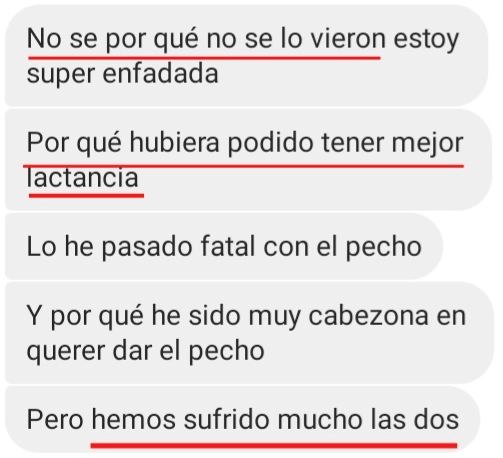Click the word 'mejor' in the second message
503x458 pixels.
[428, 144]
